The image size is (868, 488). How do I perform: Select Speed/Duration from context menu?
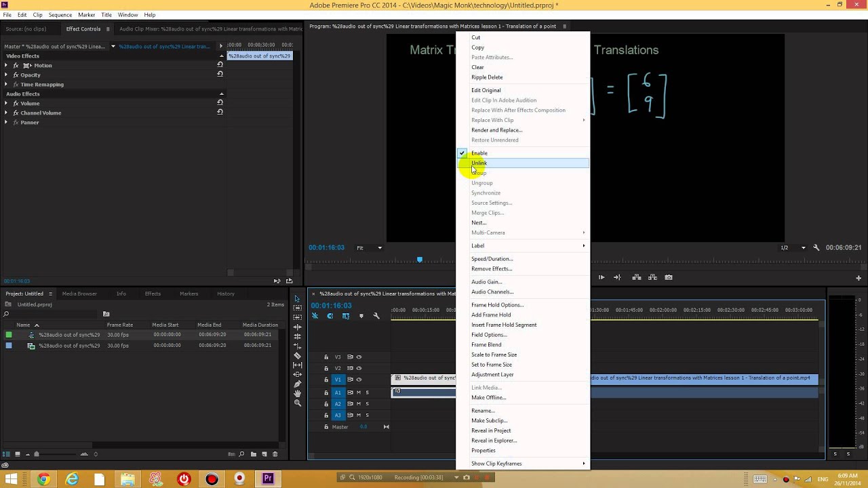(x=523, y=259)
